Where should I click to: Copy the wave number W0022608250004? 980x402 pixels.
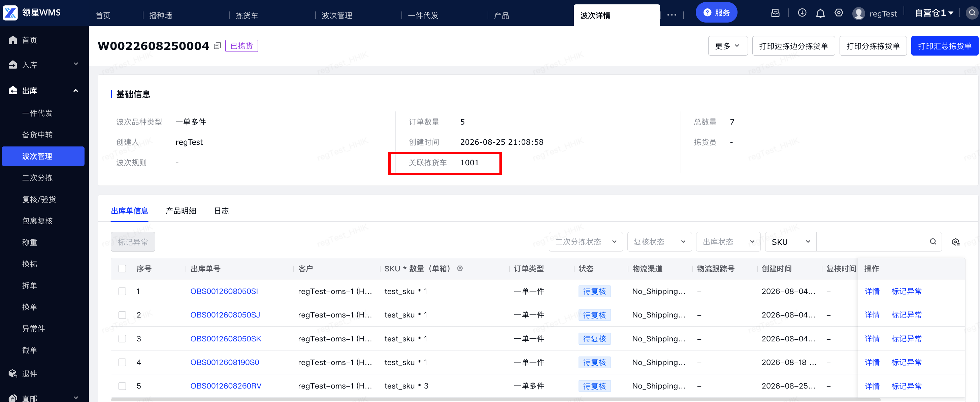(217, 46)
